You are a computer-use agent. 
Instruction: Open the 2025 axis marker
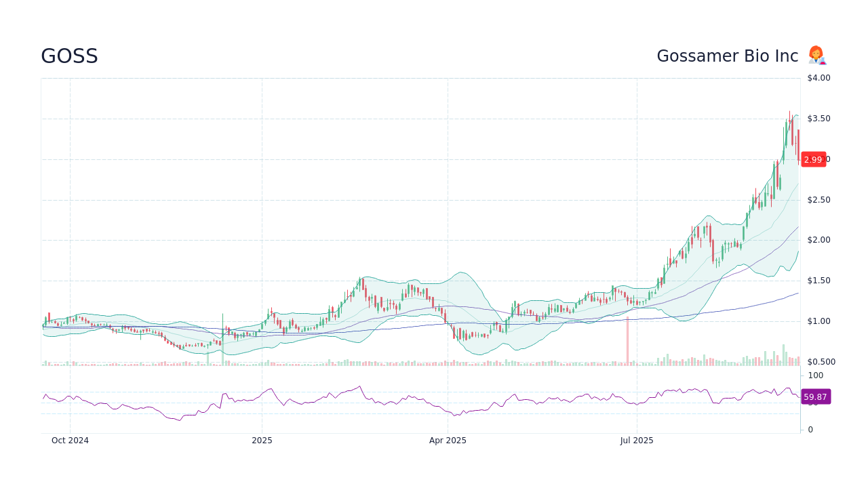click(x=261, y=441)
